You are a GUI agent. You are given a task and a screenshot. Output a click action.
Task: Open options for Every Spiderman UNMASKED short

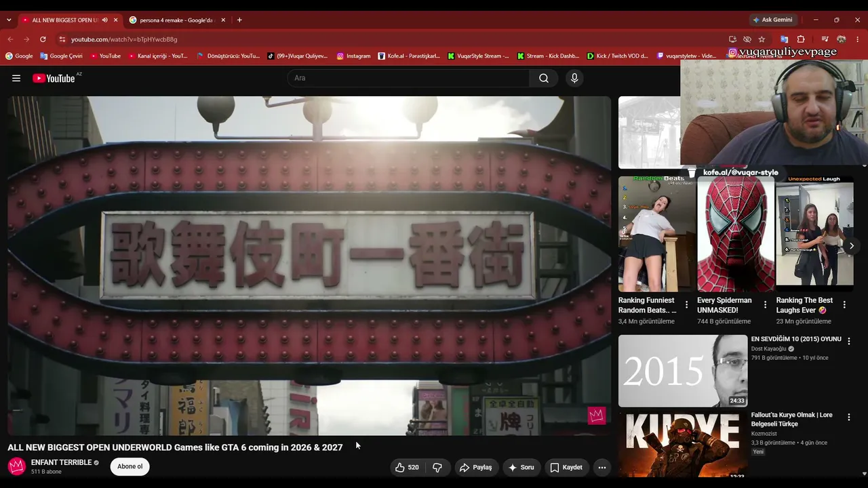click(765, 305)
